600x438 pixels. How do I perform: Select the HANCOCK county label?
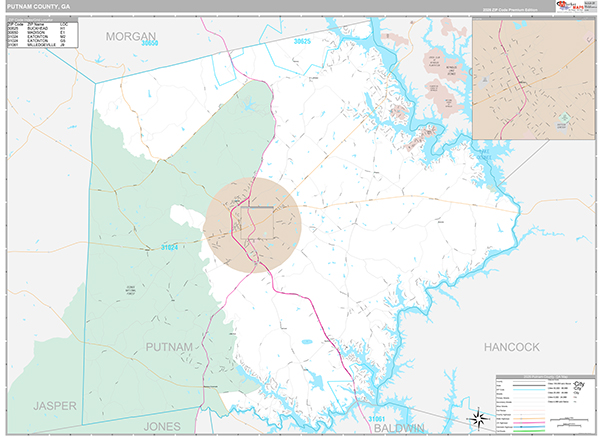(512, 347)
